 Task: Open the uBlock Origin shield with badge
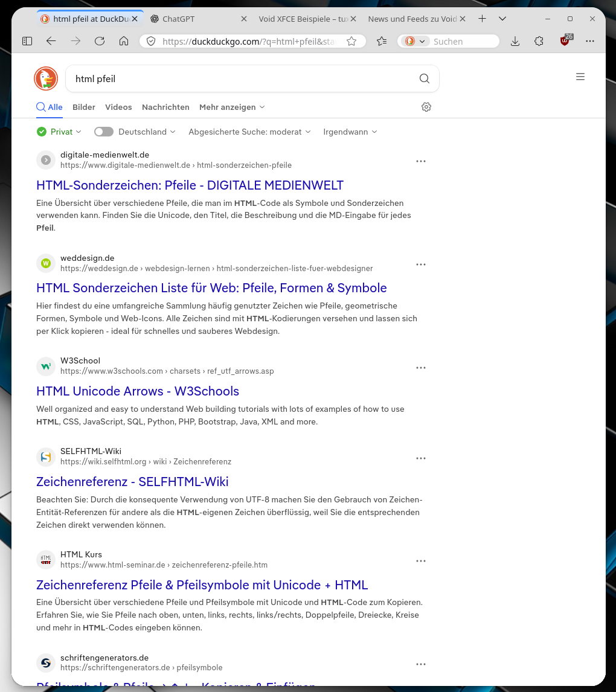565,40
